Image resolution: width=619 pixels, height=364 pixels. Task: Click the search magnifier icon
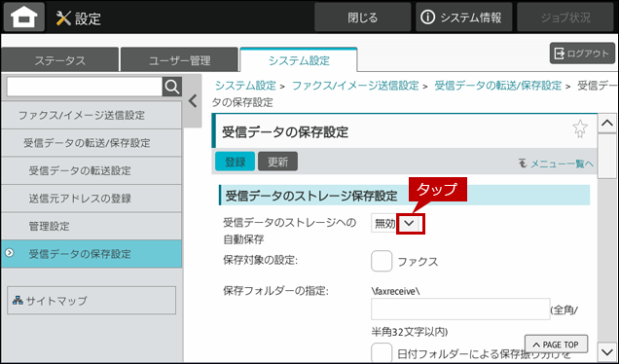[172, 87]
